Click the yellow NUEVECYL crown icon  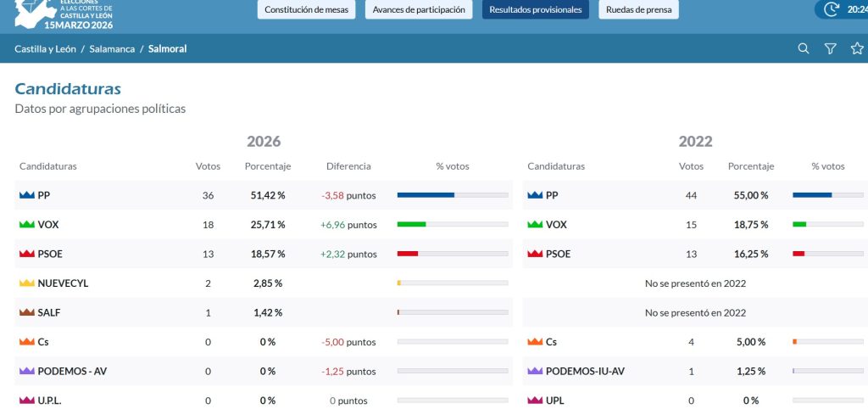[27, 283]
